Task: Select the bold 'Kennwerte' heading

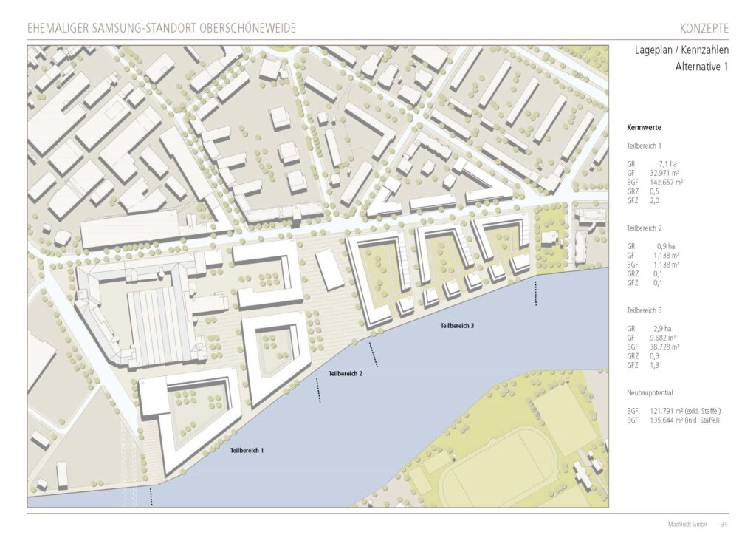Action: (x=644, y=127)
